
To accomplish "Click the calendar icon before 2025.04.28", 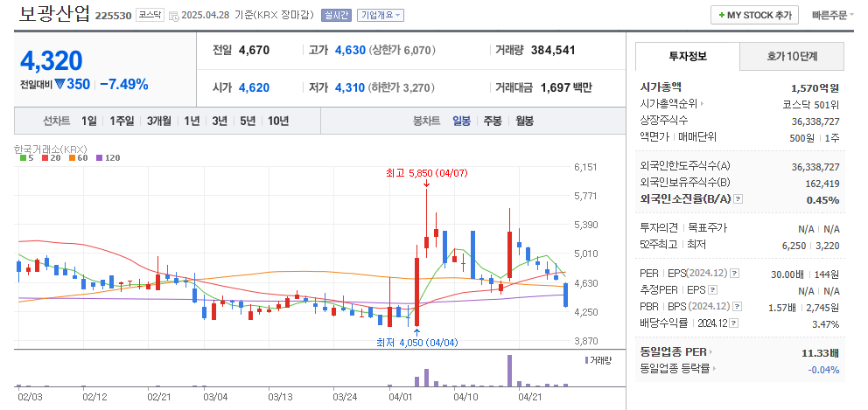I will point(174,16).
